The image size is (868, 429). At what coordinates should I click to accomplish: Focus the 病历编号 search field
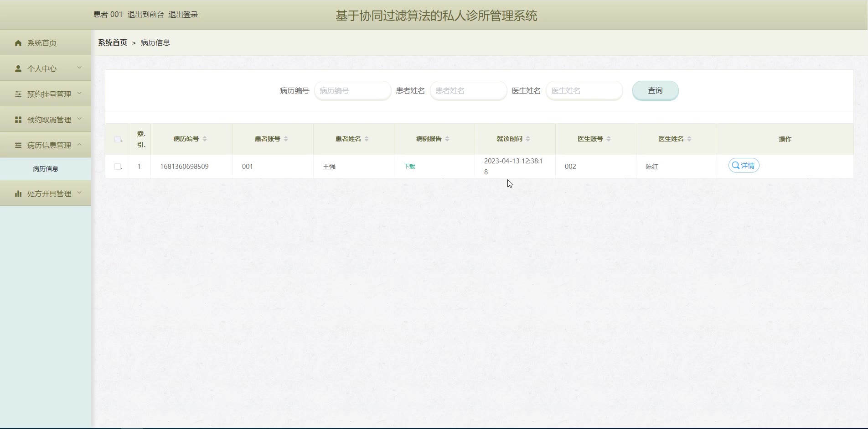coord(352,90)
